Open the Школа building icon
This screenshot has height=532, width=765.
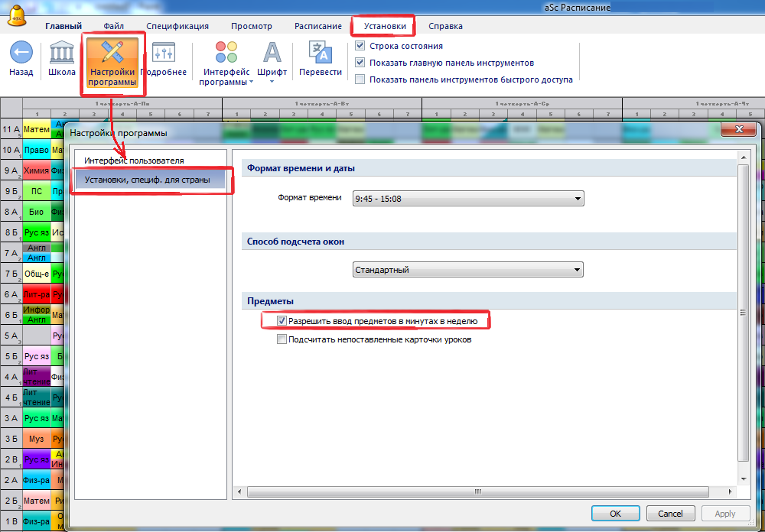point(62,53)
